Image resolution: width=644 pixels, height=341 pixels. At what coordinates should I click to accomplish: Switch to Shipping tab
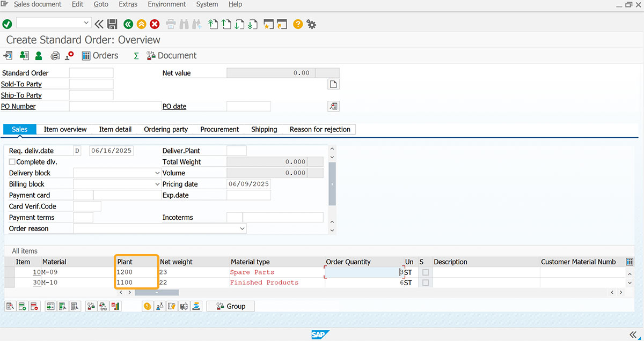pos(264,129)
